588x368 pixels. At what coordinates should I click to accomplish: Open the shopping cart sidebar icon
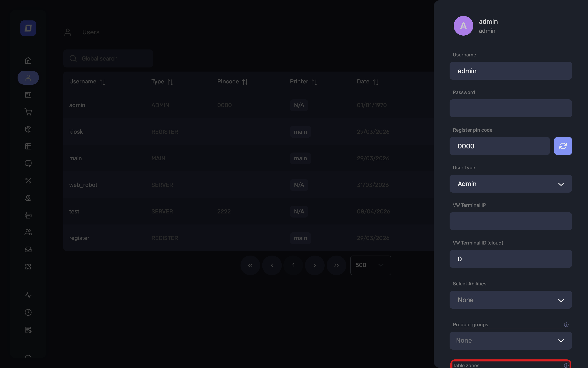pos(28,112)
